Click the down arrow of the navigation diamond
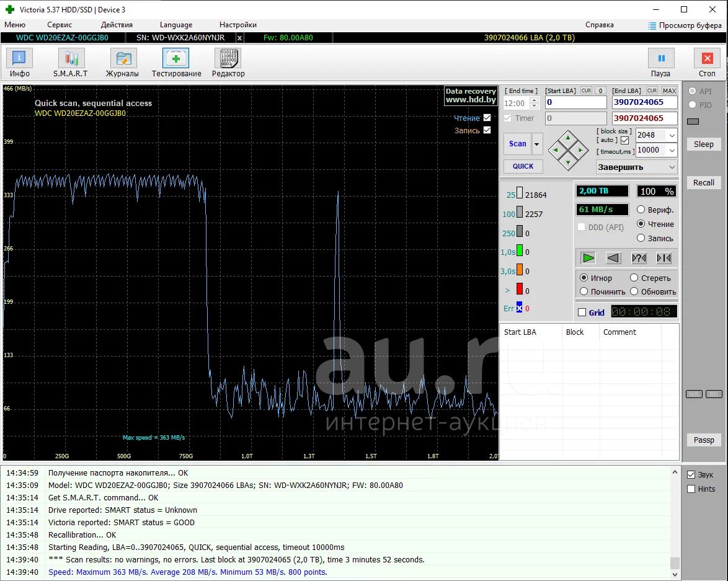The width and height of the screenshot is (728, 581). 568,162
